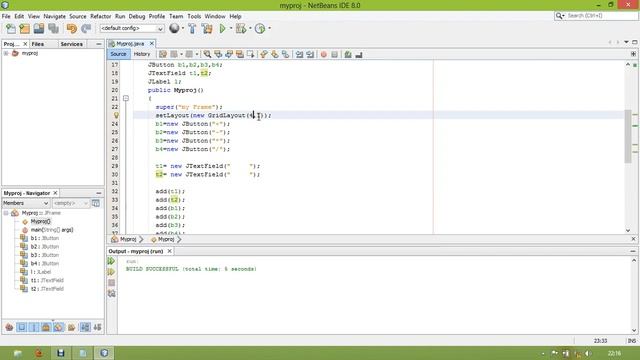This screenshot has height=360, width=640.
Task: Click the Clean and Build icon
Action: click(207, 29)
